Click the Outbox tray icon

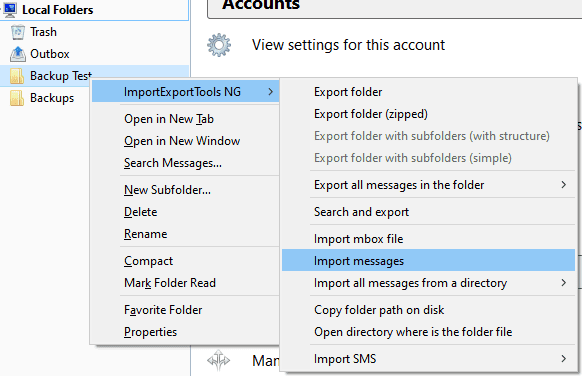(x=17, y=54)
